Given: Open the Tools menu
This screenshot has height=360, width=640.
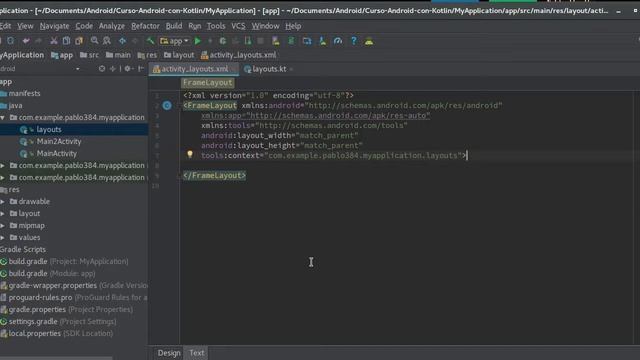Looking at the screenshot, I should (216, 26).
